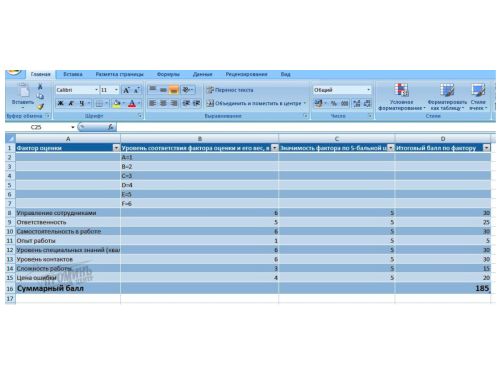The width and height of the screenshot is (500, 375).
Task: Open filter dropdown for column B header
Action: [x=275, y=148]
